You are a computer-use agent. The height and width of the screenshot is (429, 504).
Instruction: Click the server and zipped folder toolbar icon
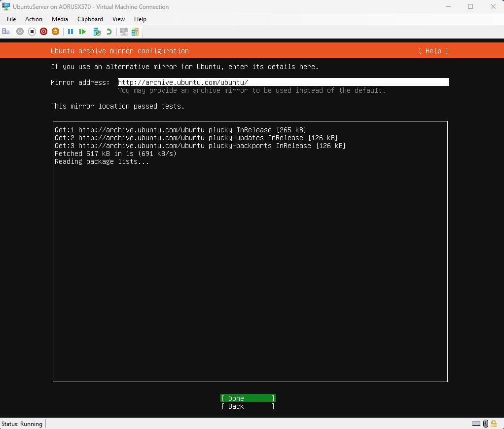[x=135, y=32]
